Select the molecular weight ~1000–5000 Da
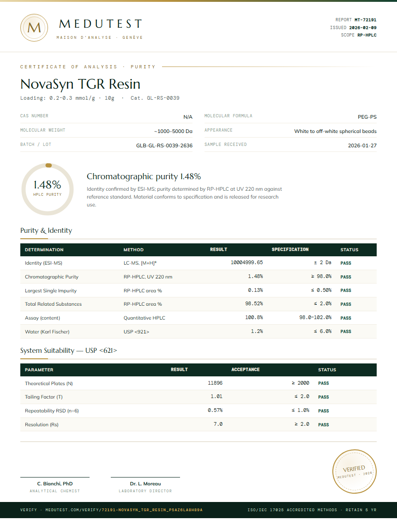The image size is (397, 532). [x=173, y=131]
